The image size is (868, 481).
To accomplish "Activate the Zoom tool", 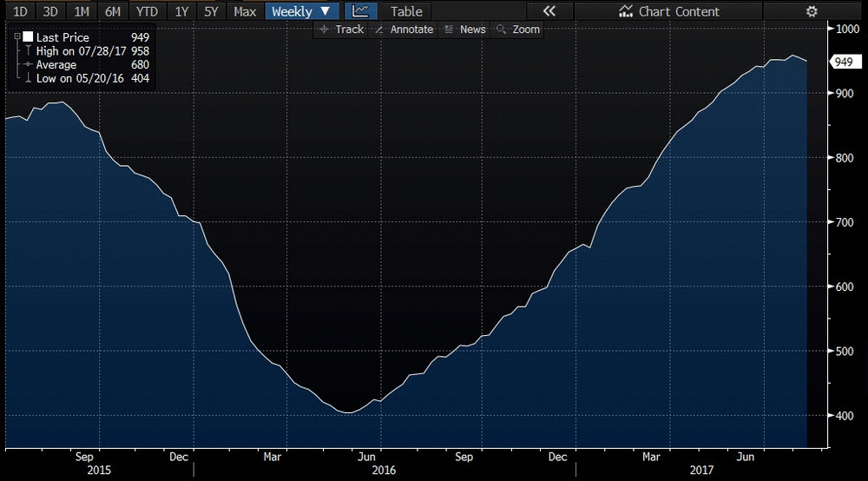I will pyautogui.click(x=518, y=30).
